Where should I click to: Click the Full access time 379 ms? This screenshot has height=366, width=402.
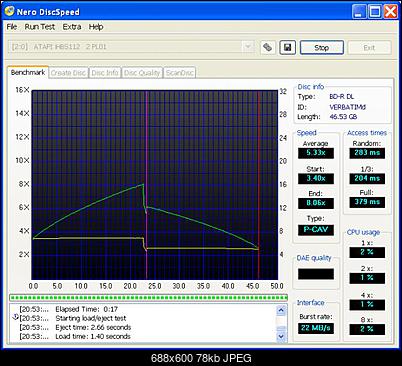[x=367, y=202]
